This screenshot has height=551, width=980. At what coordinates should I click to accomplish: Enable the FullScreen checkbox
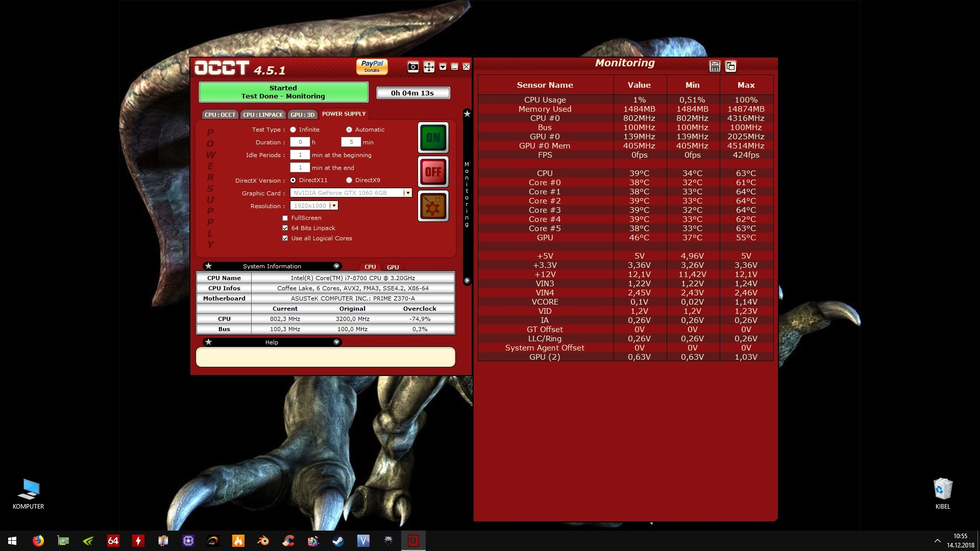coord(285,218)
